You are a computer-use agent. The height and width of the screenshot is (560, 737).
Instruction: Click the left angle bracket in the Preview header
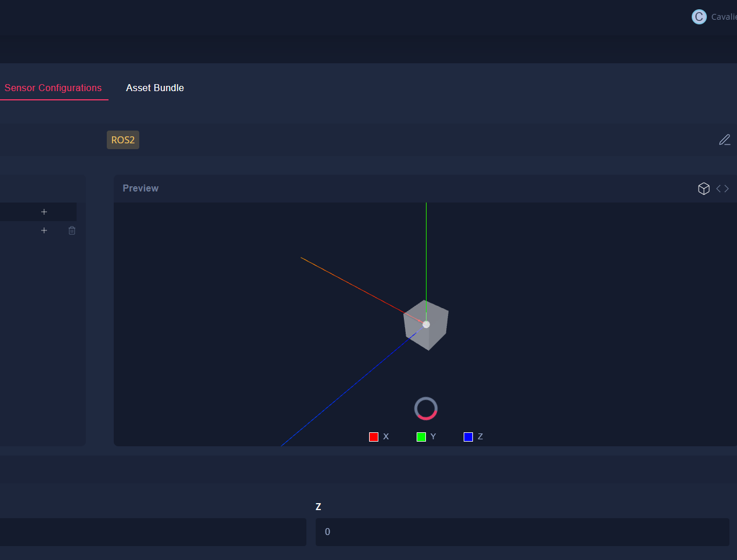(x=718, y=188)
